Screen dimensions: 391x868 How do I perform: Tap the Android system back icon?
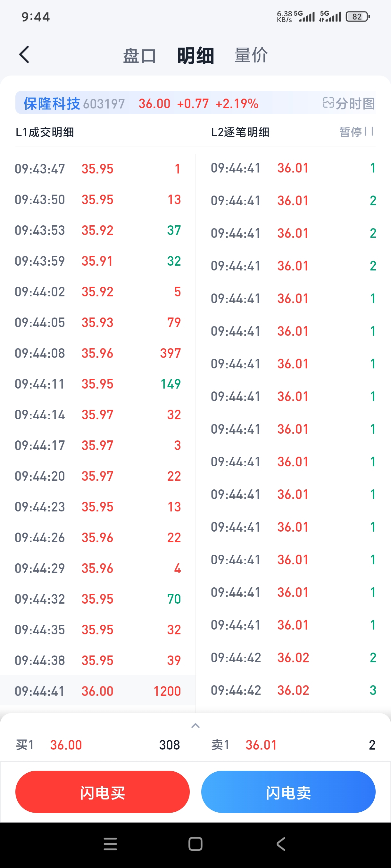(x=281, y=844)
